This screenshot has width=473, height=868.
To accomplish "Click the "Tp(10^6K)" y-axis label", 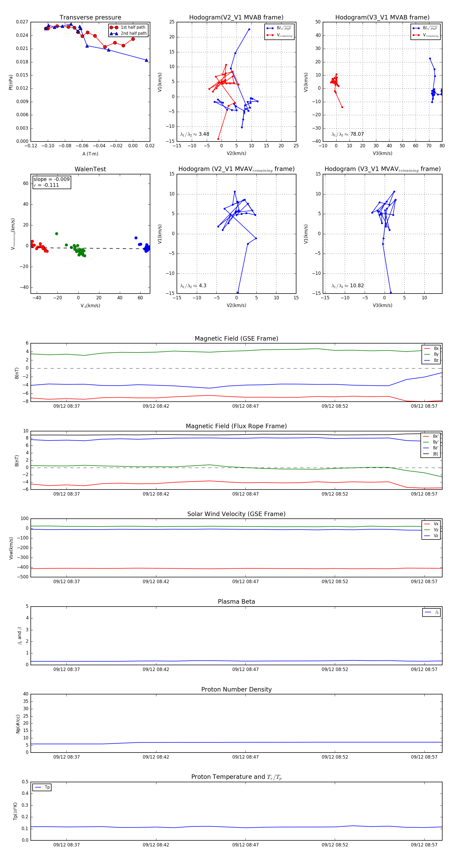I will click(x=15, y=811).
